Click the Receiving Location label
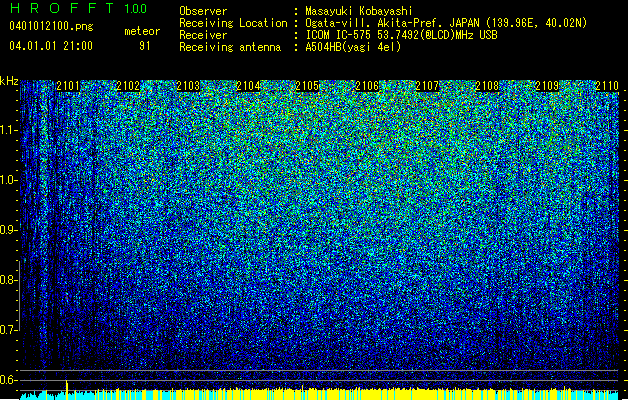The width and height of the screenshot is (629, 400). tap(233, 23)
